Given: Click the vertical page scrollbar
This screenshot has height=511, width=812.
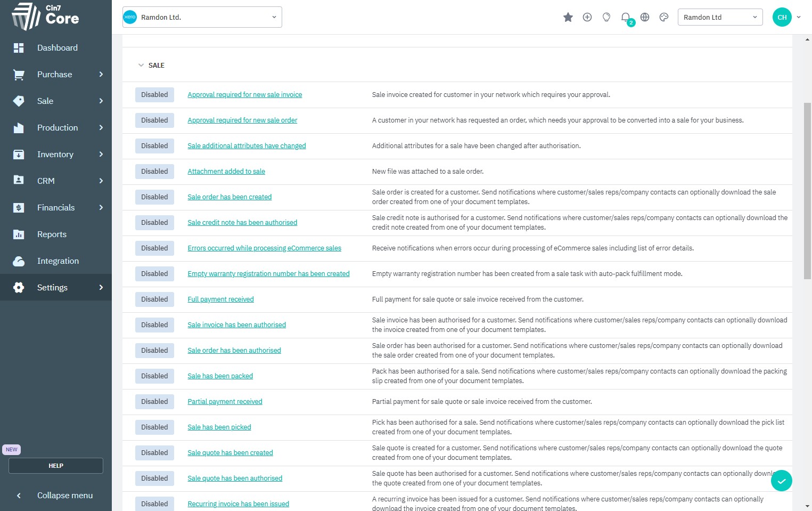Looking at the screenshot, I should pos(807,191).
